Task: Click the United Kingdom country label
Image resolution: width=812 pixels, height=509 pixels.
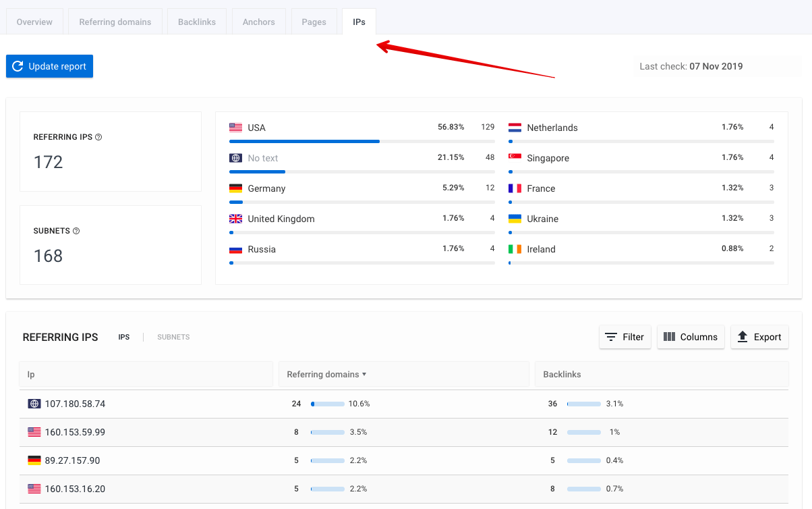Action: click(x=281, y=219)
